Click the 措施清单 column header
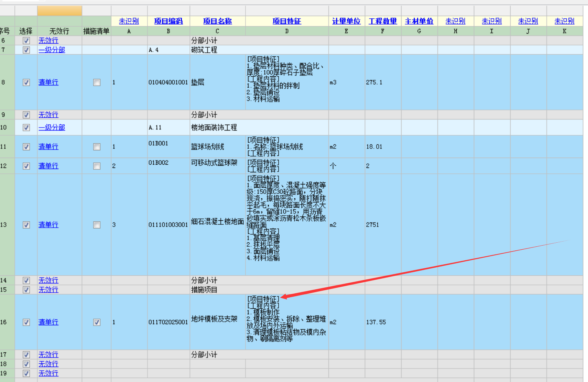Image resolution: width=588 pixels, height=382 pixels. click(x=96, y=31)
